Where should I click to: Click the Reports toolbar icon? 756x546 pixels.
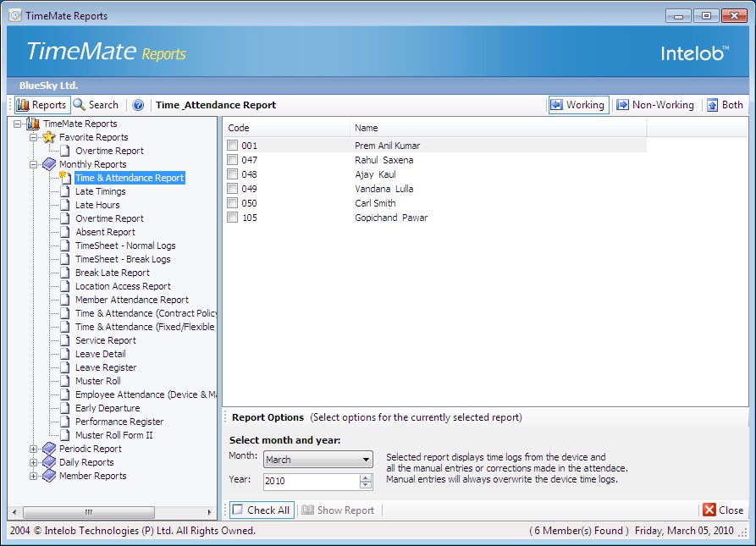tap(23, 105)
